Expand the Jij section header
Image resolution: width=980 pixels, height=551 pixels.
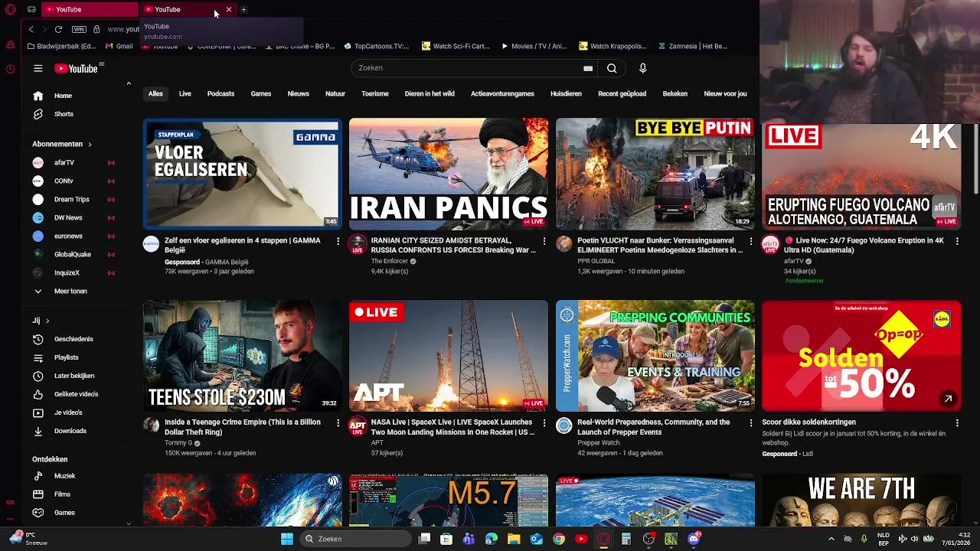41,321
